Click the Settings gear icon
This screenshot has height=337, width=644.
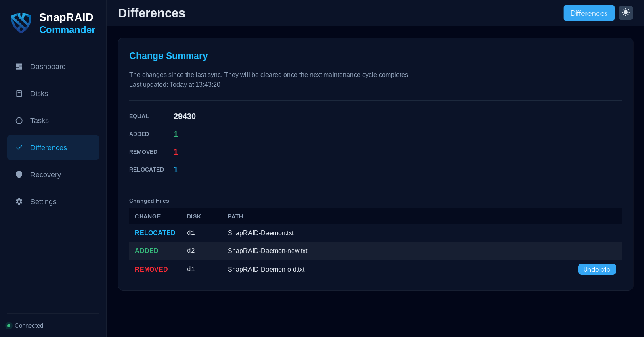[x=19, y=201]
